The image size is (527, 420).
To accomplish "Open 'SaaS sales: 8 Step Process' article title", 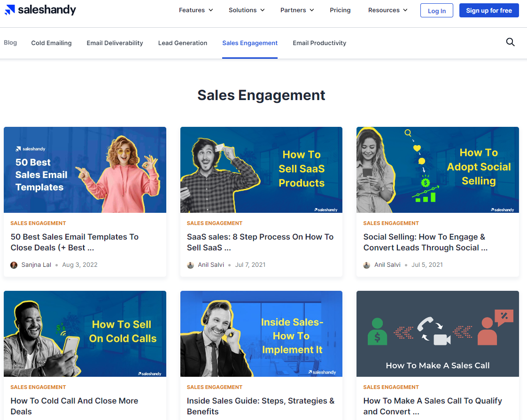I will tap(260, 242).
